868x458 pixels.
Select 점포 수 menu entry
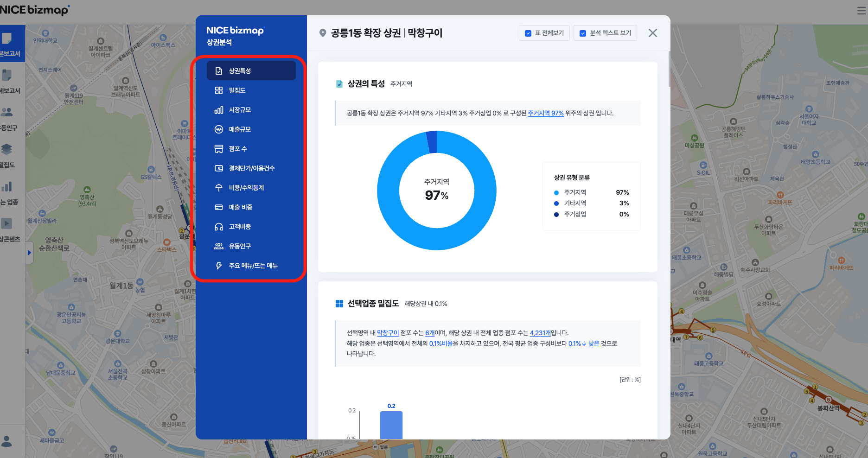click(251, 149)
